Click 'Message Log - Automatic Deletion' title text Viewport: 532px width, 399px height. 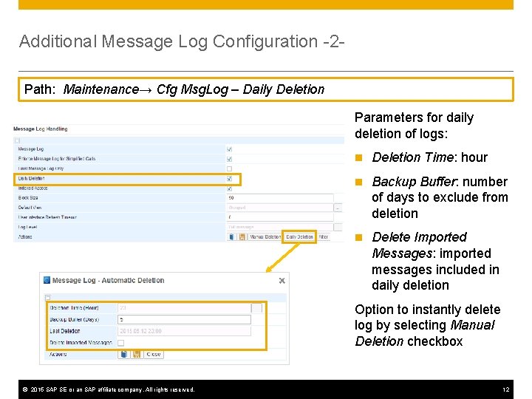108,280
